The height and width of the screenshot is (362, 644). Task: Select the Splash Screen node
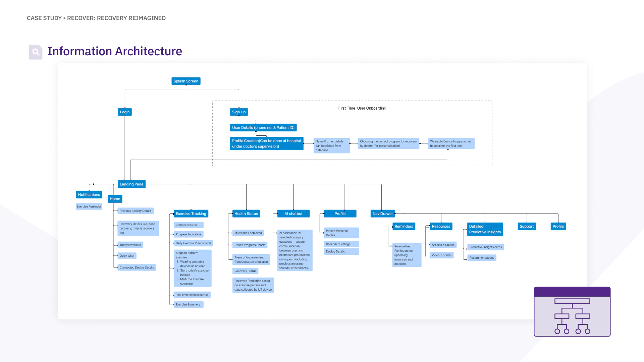coord(186,81)
